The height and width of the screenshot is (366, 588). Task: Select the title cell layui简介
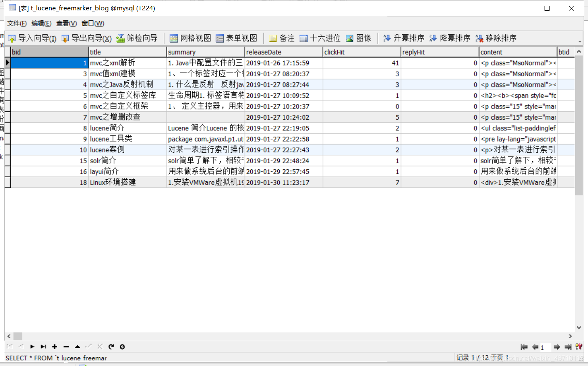click(x=127, y=171)
